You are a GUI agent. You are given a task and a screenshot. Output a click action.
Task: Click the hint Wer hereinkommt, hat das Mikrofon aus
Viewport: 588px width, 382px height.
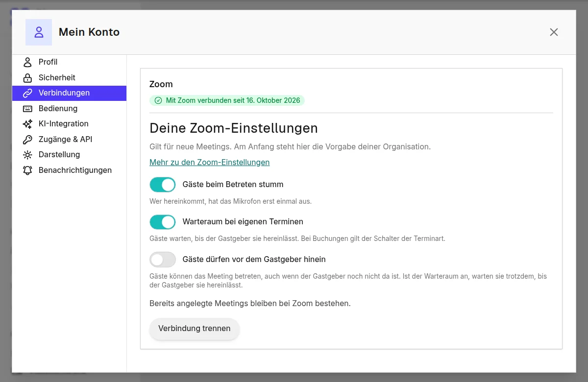[231, 201]
